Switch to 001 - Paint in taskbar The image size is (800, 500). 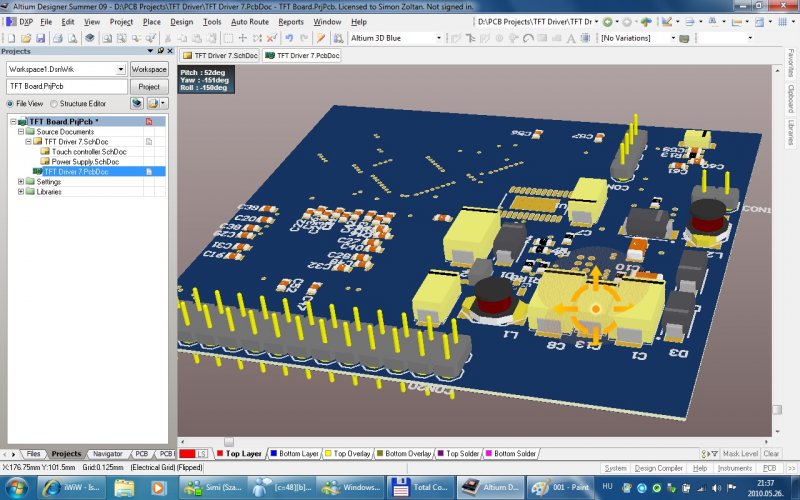click(x=561, y=487)
